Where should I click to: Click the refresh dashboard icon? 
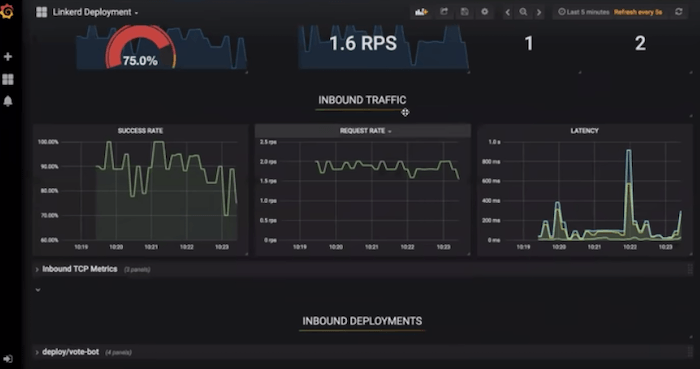click(x=679, y=12)
